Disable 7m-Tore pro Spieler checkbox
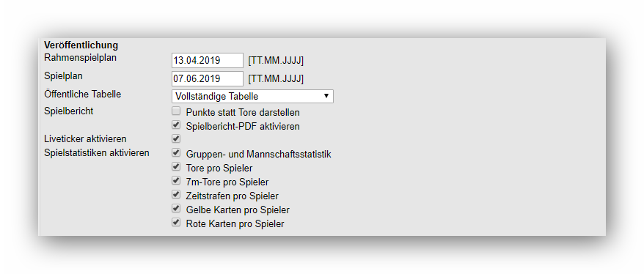The height and width of the screenshot is (274, 644). tap(176, 180)
